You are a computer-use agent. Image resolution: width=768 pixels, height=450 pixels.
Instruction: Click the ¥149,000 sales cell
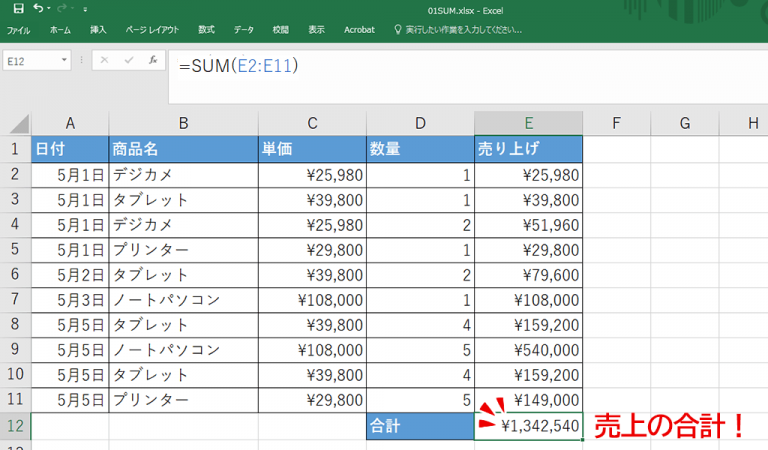click(x=528, y=400)
